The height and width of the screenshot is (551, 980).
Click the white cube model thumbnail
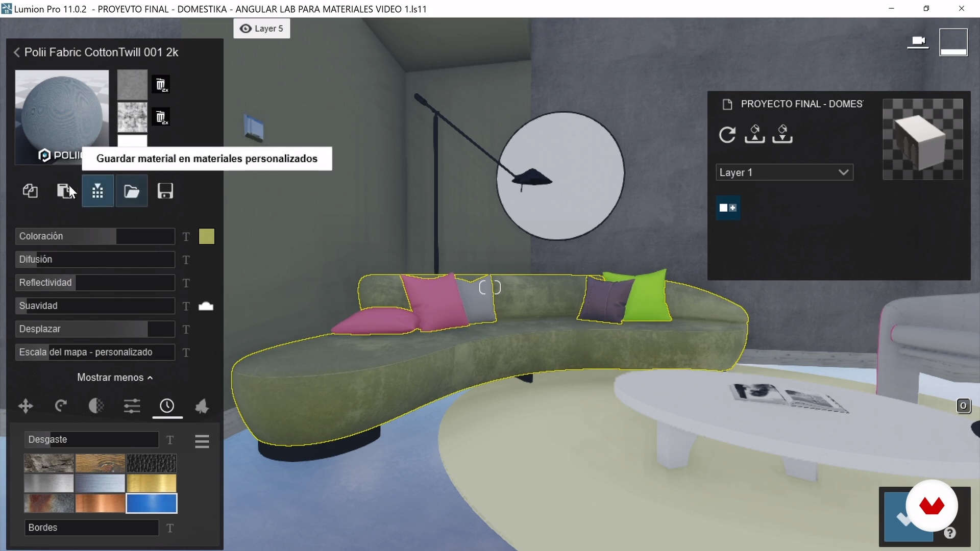point(922,139)
